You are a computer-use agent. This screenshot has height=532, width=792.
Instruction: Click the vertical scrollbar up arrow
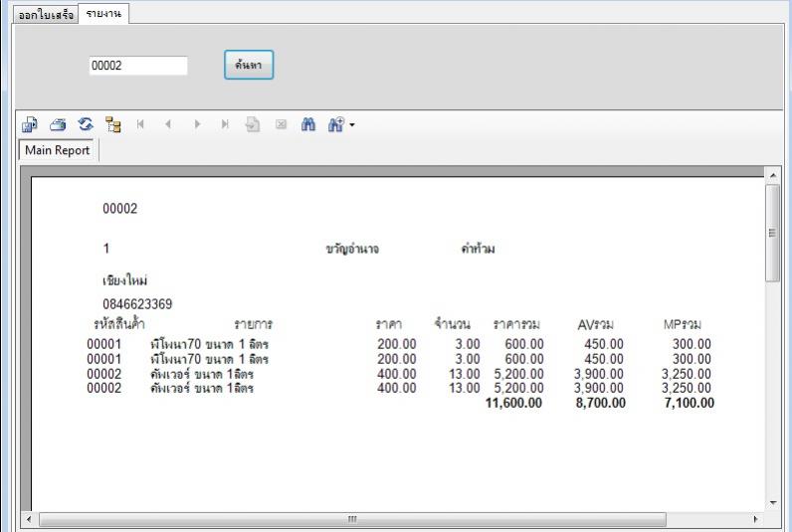[x=773, y=176]
